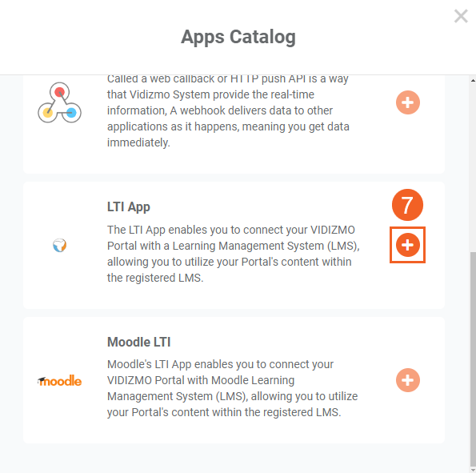476x473 pixels.
Task: Click the scrollbar down arrow
Action: click(473, 470)
